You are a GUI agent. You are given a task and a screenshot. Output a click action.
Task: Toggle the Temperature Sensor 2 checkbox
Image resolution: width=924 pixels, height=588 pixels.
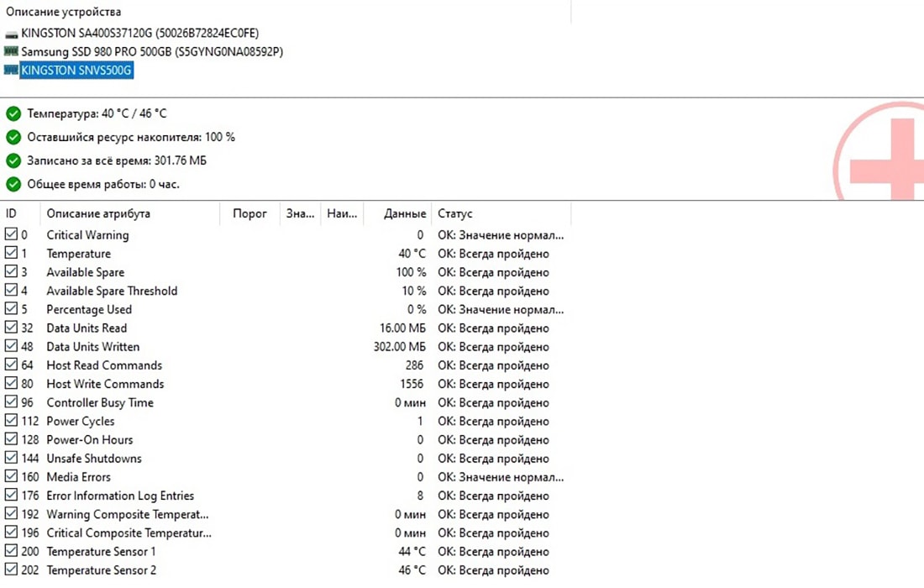[x=11, y=570]
